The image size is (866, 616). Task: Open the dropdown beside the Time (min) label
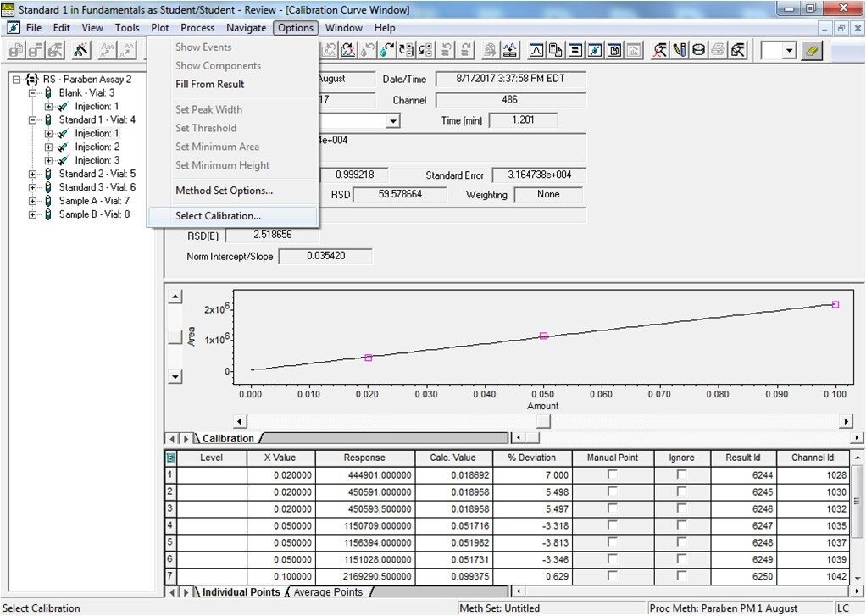[392, 121]
